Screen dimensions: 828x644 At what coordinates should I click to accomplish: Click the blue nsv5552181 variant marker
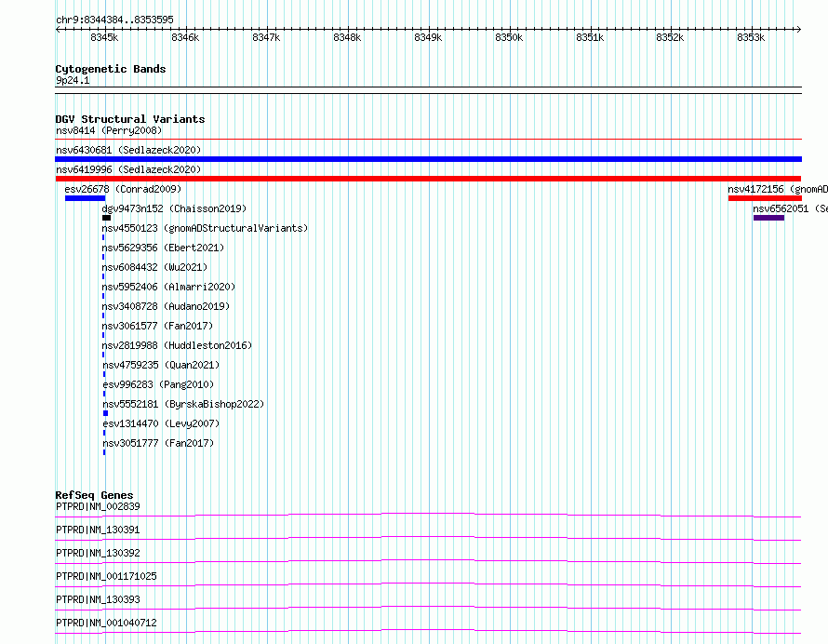point(106,413)
